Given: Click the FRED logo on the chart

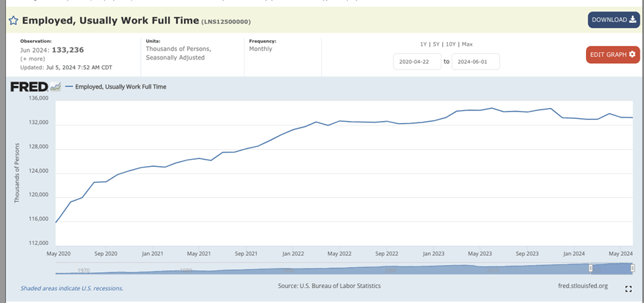Looking at the screenshot, I should click(29, 87).
